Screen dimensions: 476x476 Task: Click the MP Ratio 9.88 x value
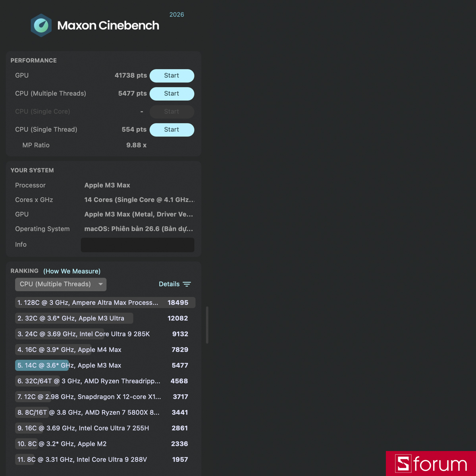[136, 145]
